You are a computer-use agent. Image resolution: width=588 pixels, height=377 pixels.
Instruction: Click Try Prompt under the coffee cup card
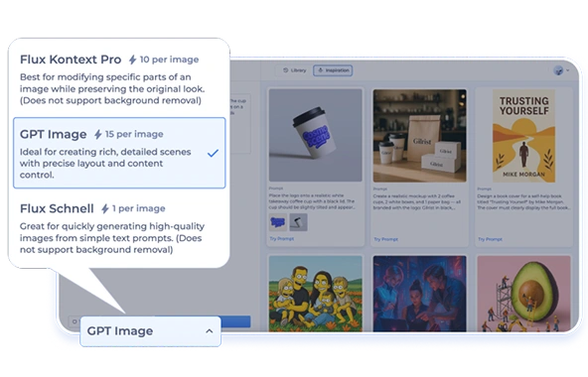[x=282, y=239]
